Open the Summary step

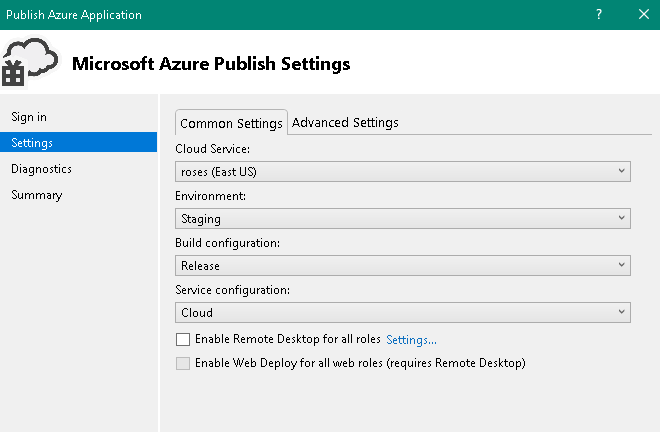(x=37, y=195)
